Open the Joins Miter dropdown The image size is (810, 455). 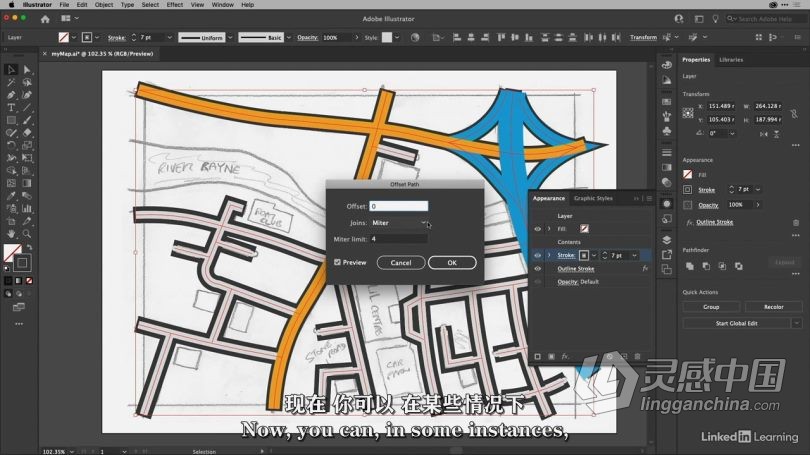tap(399, 223)
